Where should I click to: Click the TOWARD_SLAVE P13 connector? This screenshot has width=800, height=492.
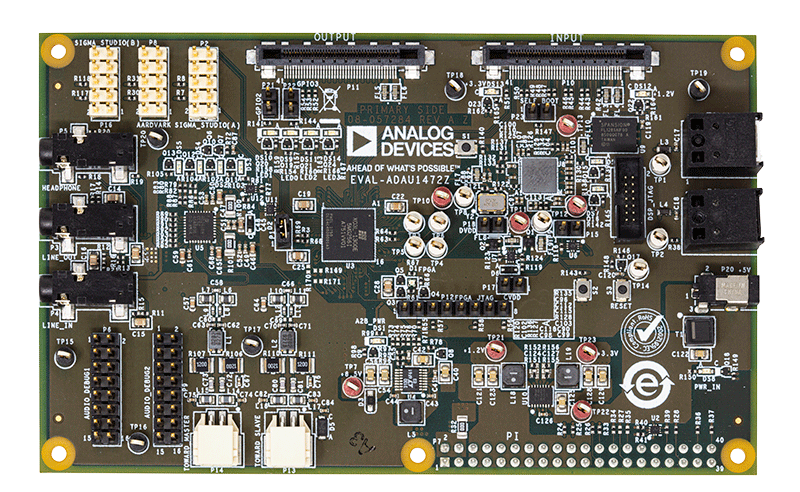(288, 437)
